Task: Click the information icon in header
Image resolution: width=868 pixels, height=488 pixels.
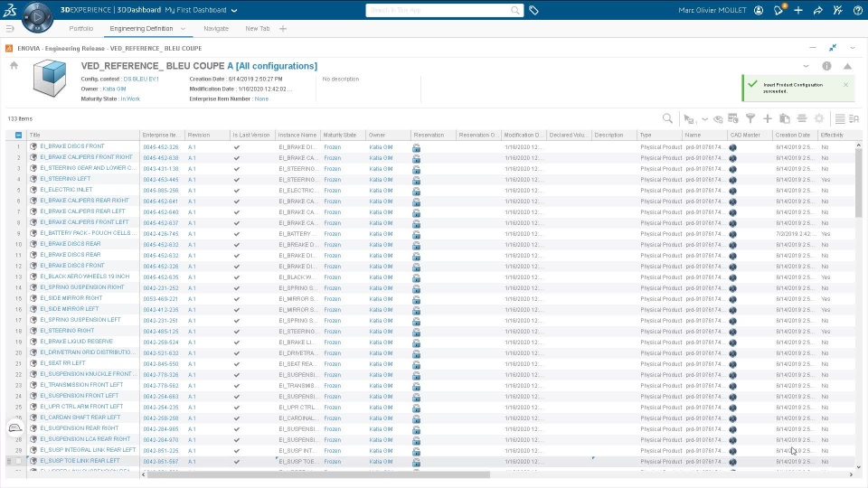Action: (x=826, y=66)
